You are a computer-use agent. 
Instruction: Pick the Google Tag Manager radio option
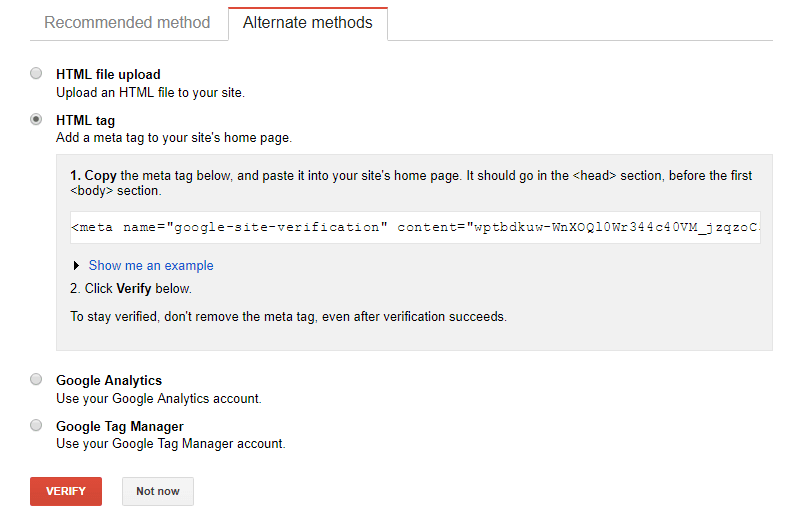click(x=37, y=425)
